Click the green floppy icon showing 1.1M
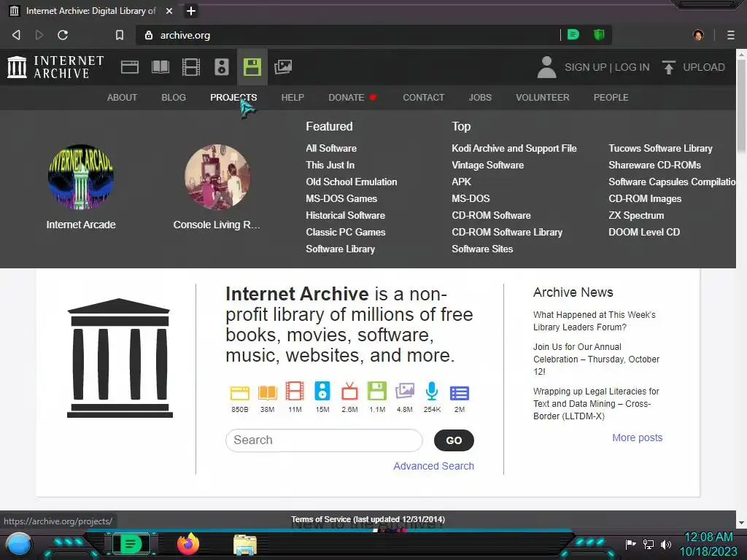This screenshot has height=560, width=747. tap(377, 391)
